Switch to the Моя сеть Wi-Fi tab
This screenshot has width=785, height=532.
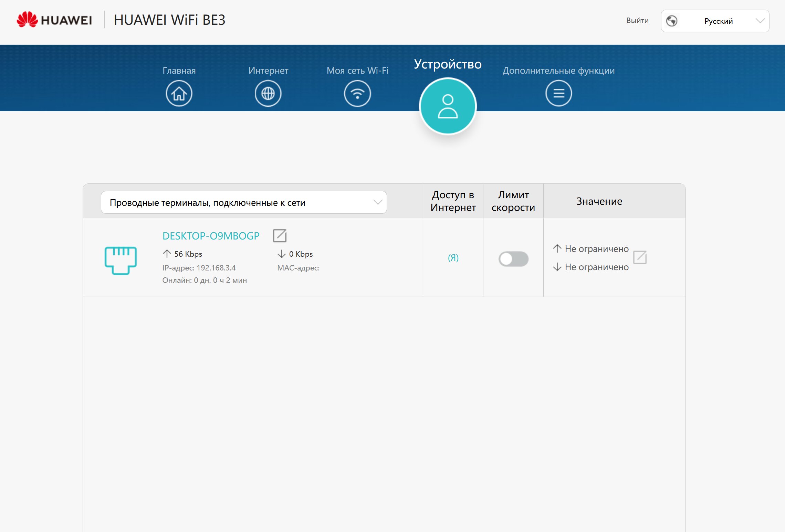click(357, 71)
